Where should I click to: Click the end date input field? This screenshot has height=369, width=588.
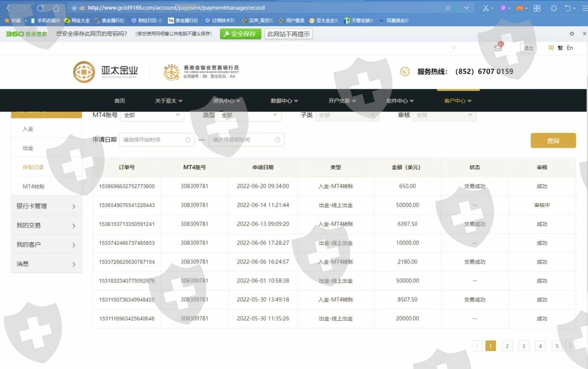[243, 140]
